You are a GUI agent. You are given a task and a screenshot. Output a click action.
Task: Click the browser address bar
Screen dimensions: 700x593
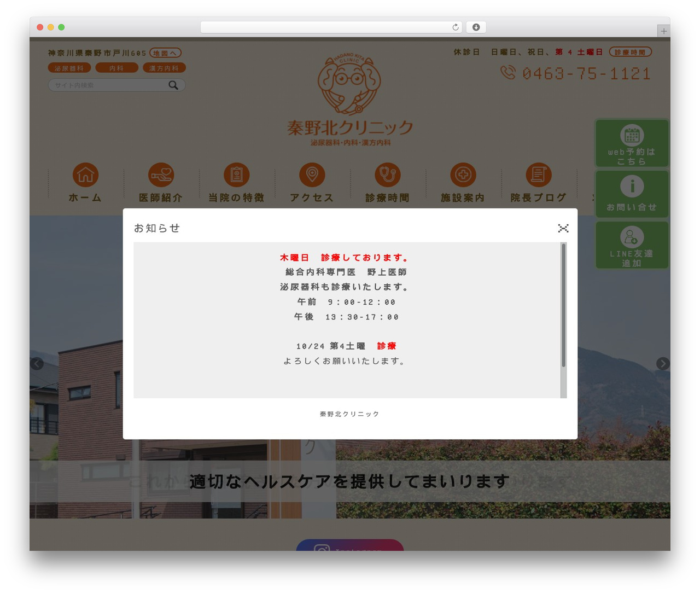pyautogui.click(x=331, y=27)
